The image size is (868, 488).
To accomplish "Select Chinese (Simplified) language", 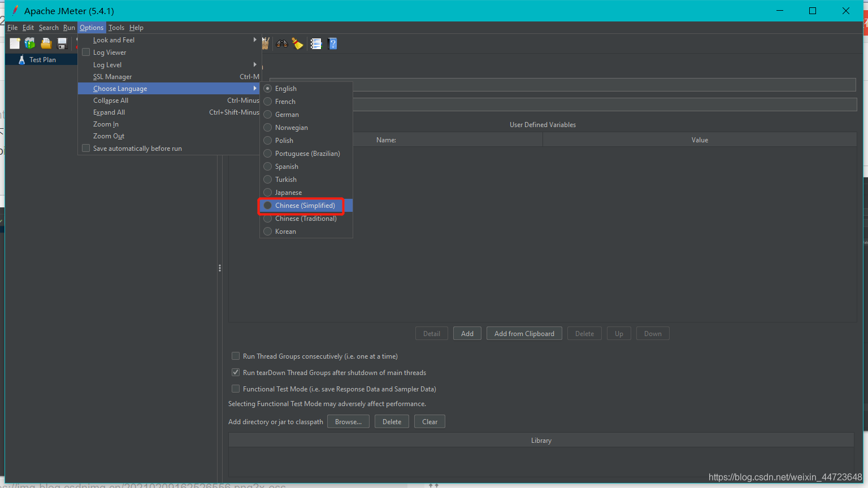I will coord(306,206).
